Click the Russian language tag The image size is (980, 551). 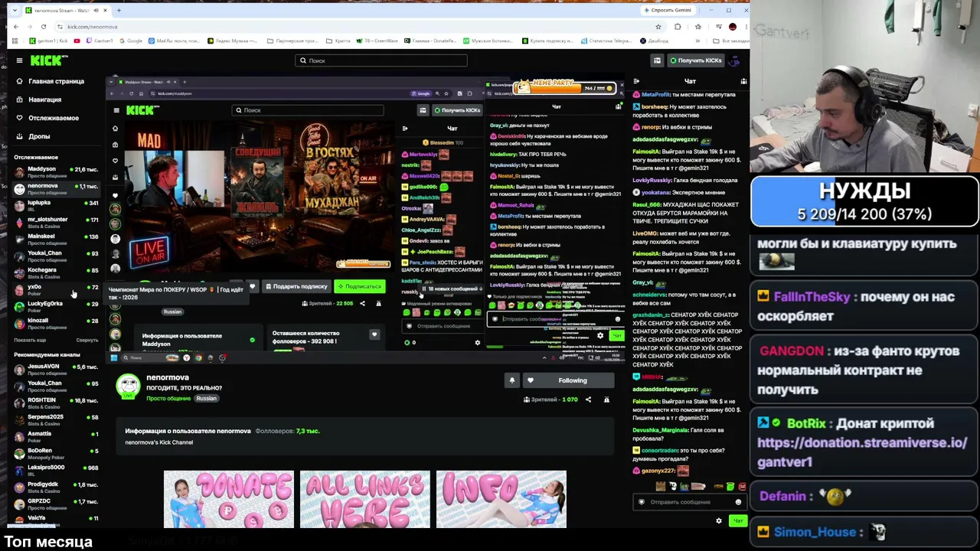pyautogui.click(x=206, y=399)
